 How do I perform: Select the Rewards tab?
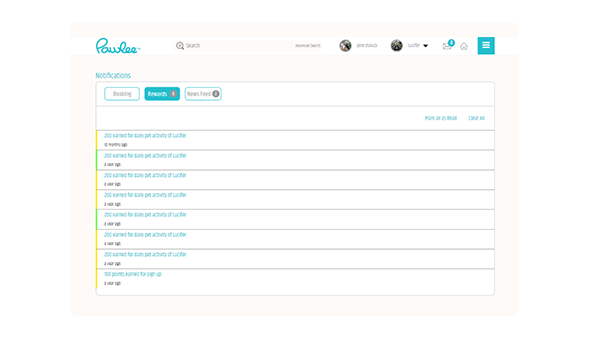[x=162, y=94]
